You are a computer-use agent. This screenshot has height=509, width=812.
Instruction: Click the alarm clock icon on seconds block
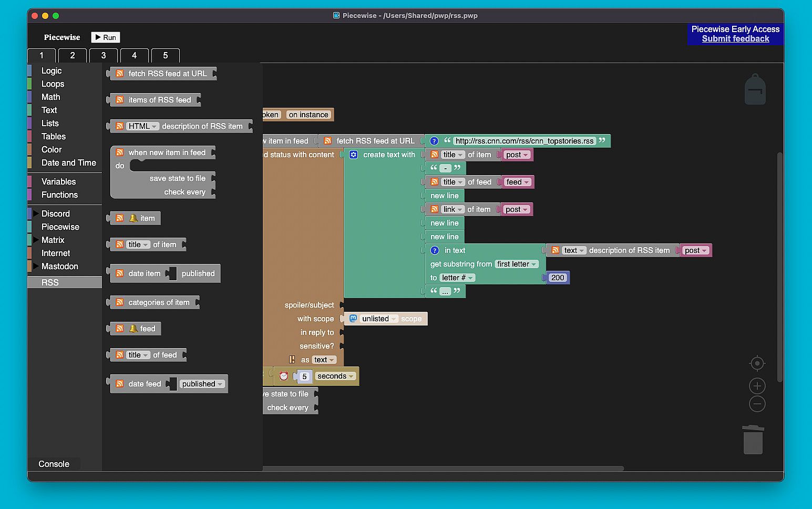pos(284,376)
